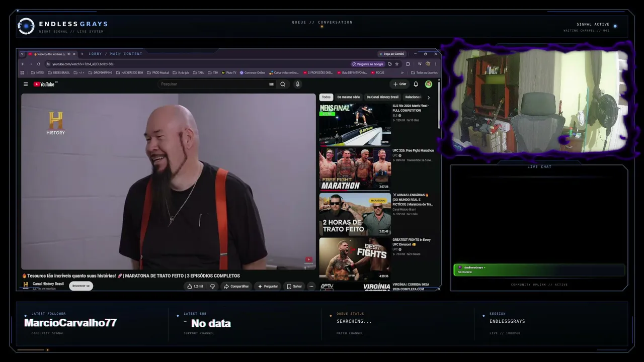Screen dimensions: 644x362
Task: Open the IA do job bookmarks folder
Action: click(181, 72)
